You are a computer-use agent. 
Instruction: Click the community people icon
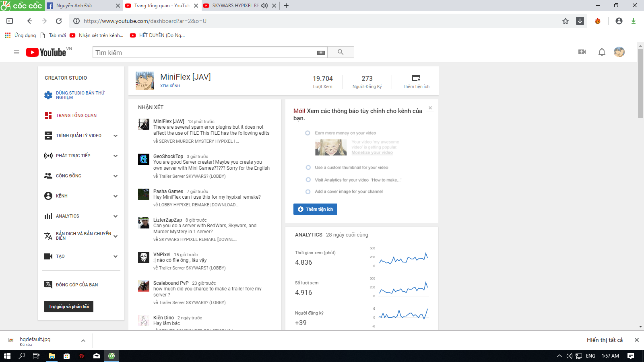(48, 176)
